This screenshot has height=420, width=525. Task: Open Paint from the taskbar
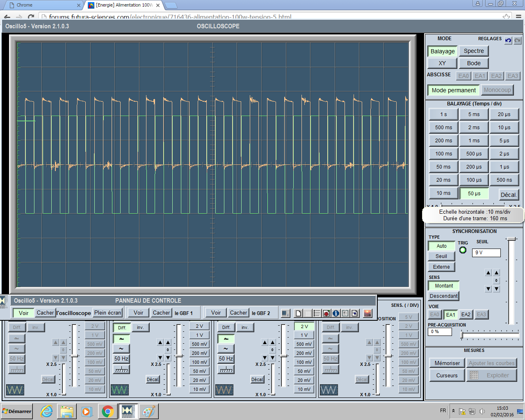(148, 411)
